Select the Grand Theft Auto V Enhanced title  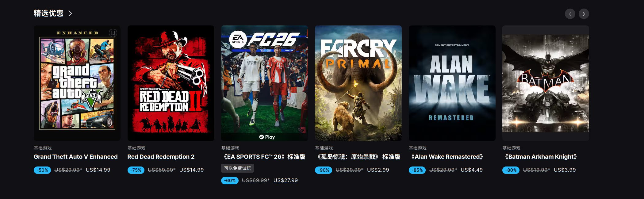[76, 157]
